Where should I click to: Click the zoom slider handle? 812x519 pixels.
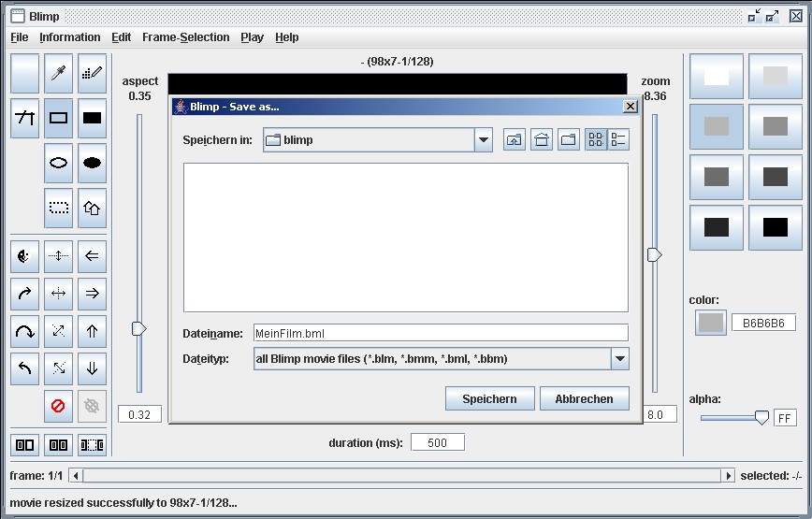(x=655, y=254)
